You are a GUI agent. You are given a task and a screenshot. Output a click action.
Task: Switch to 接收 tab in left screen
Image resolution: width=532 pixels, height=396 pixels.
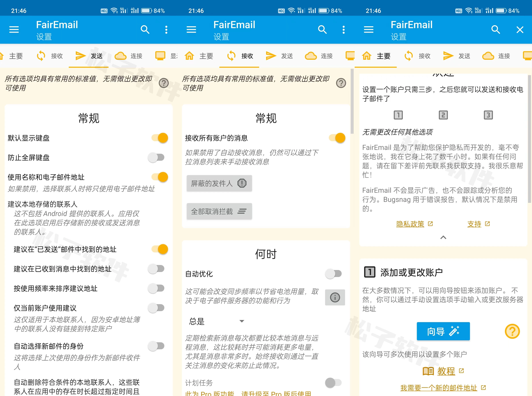click(50, 56)
